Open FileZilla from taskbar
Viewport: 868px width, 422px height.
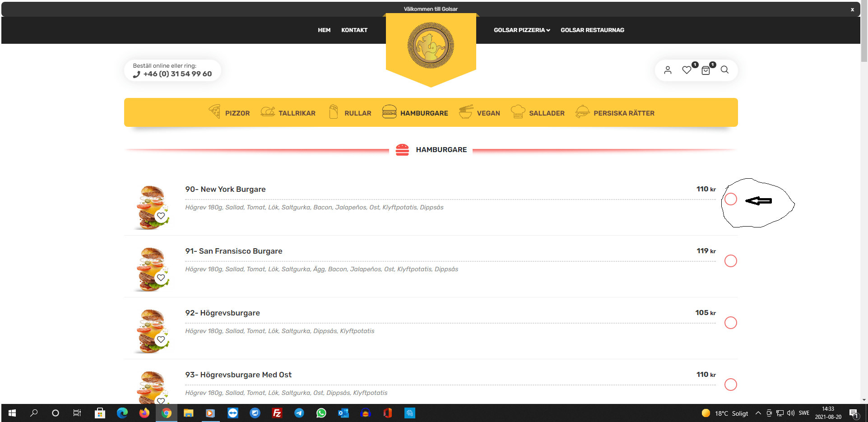tap(277, 413)
